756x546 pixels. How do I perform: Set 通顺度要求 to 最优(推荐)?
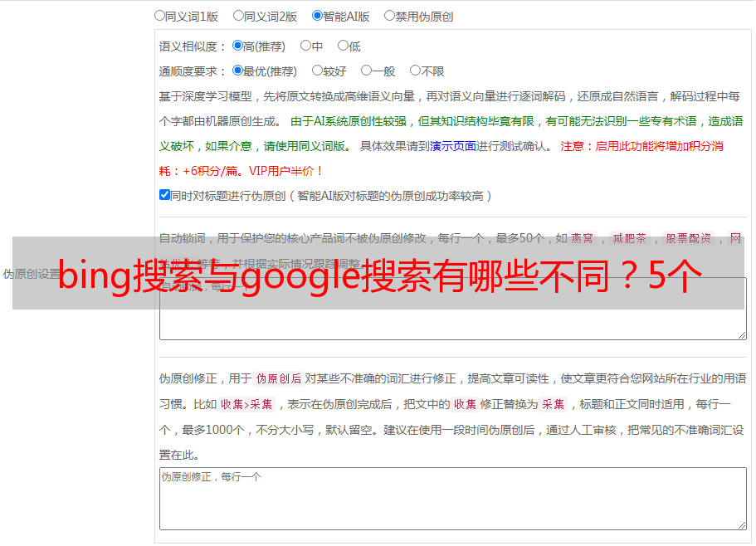point(237,71)
